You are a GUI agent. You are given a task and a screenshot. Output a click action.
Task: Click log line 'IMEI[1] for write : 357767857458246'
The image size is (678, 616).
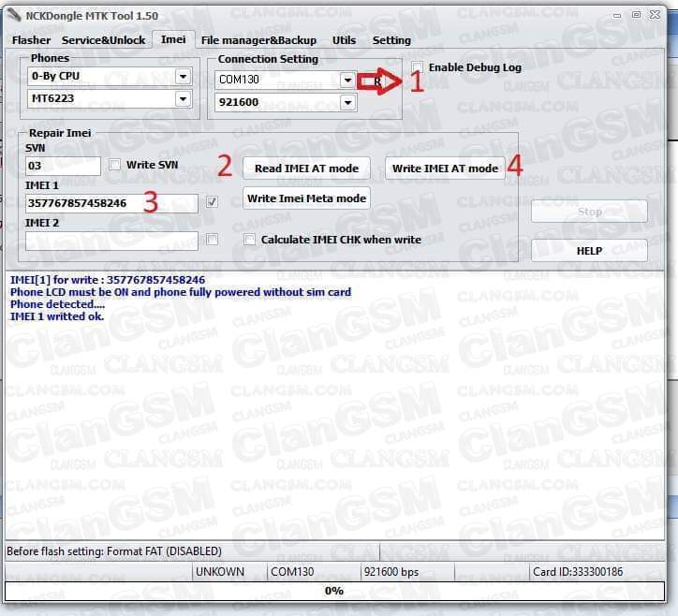[x=108, y=280]
